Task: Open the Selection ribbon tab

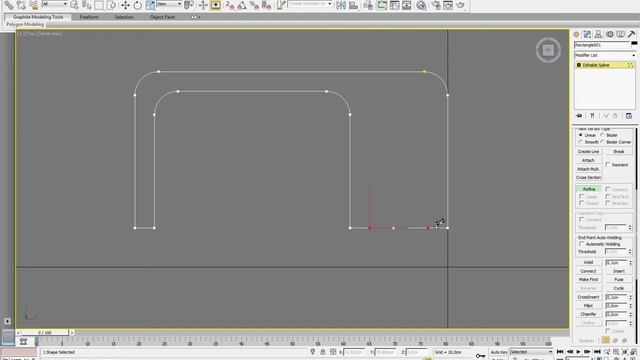Action: coord(124,17)
